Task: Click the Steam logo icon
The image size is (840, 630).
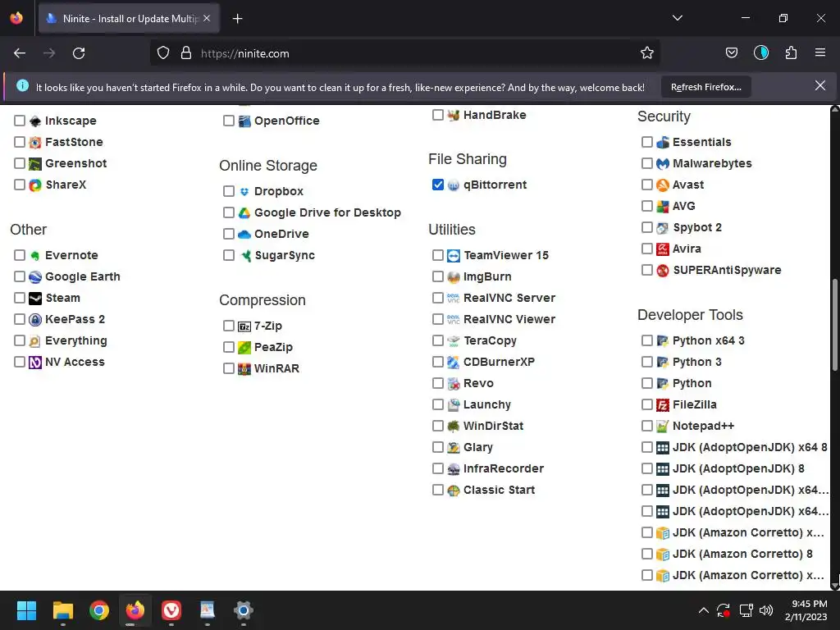Action: click(x=35, y=299)
